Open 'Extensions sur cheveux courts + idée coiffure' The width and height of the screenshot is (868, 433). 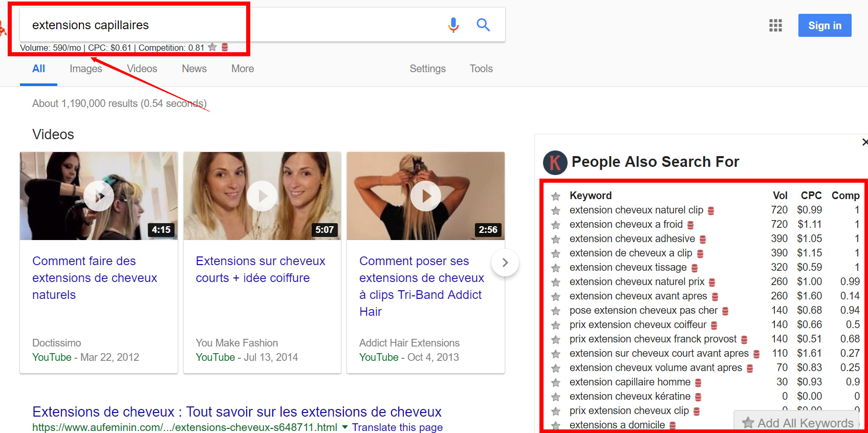point(261,269)
